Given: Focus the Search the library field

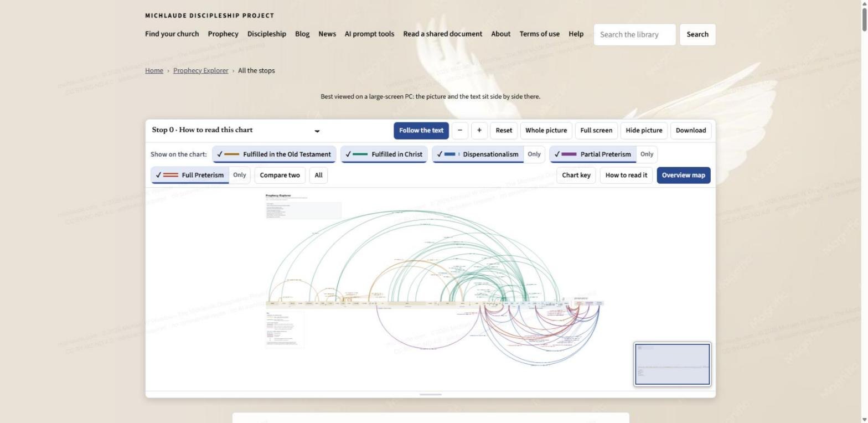Looking at the screenshot, I should point(635,34).
